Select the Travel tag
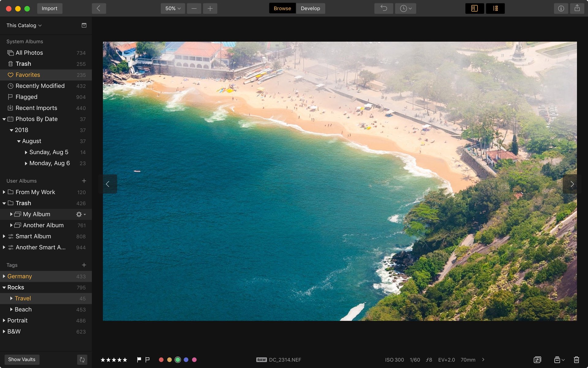 point(46,298)
